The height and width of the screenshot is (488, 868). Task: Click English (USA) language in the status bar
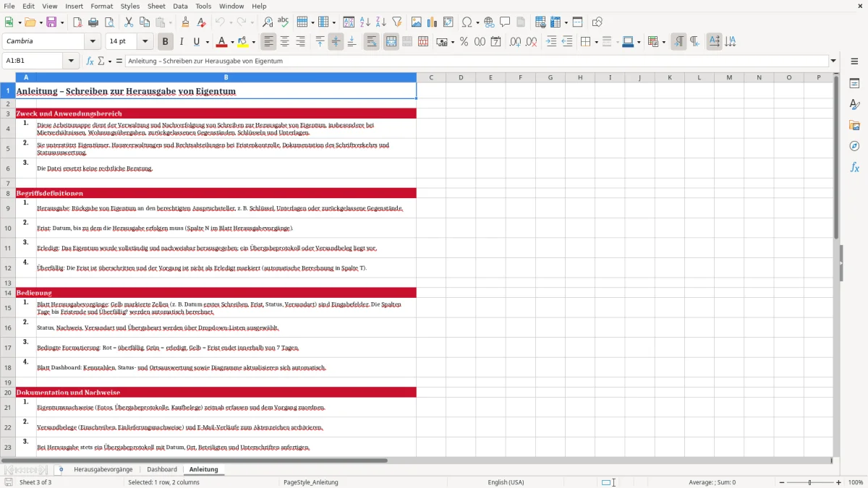506,482
